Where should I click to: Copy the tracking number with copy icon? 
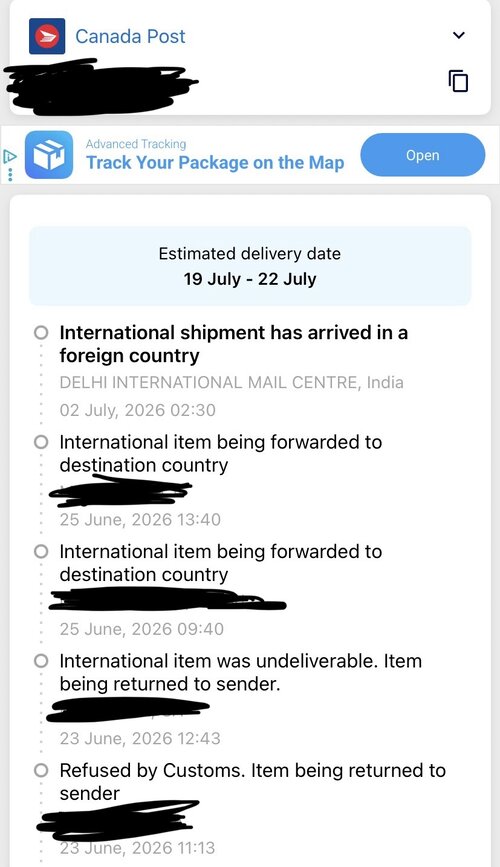click(x=458, y=81)
